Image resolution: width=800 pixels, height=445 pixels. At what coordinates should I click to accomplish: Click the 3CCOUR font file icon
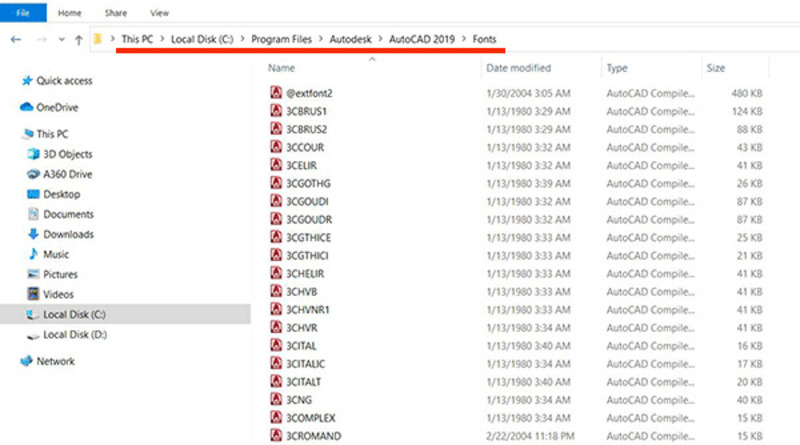pyautogui.click(x=276, y=146)
